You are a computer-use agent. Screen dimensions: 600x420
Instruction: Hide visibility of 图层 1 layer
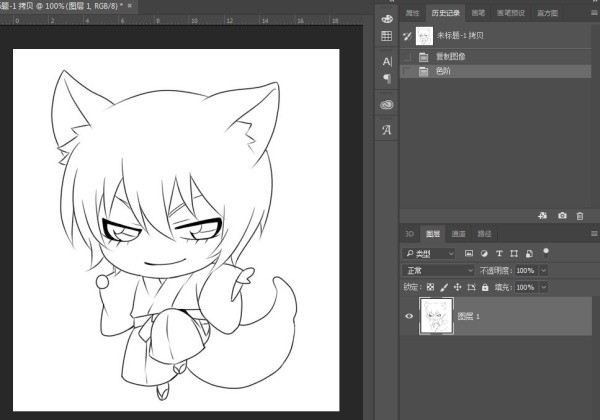(x=409, y=316)
